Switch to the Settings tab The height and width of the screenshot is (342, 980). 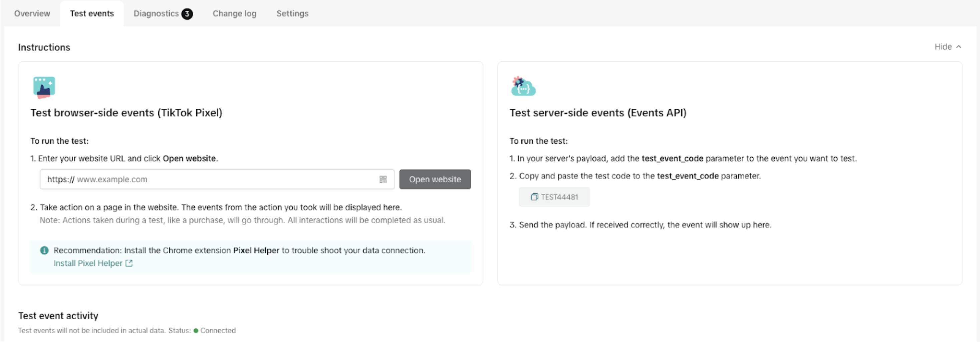click(x=292, y=13)
